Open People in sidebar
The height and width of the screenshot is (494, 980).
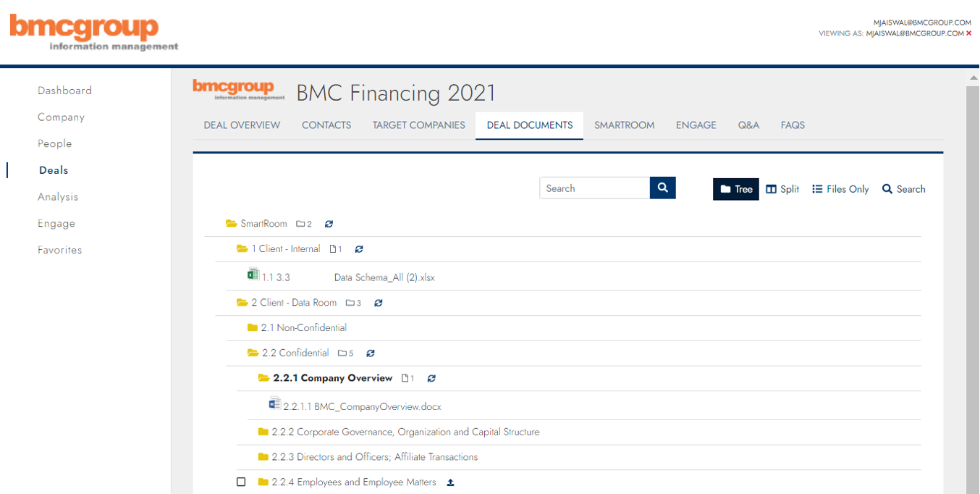(x=55, y=143)
